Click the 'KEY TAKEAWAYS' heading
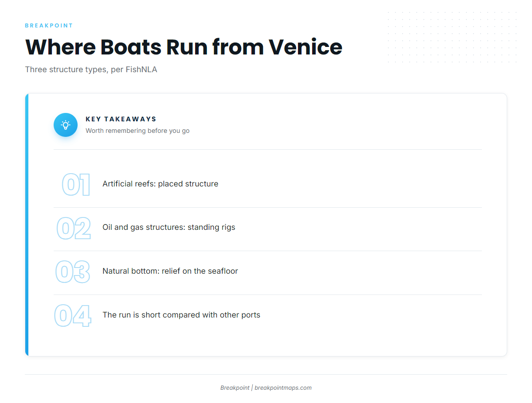 click(121, 119)
